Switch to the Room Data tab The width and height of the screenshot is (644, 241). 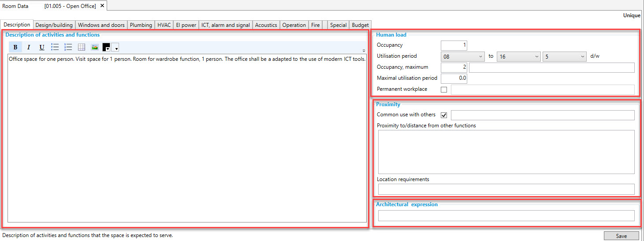coord(15,6)
